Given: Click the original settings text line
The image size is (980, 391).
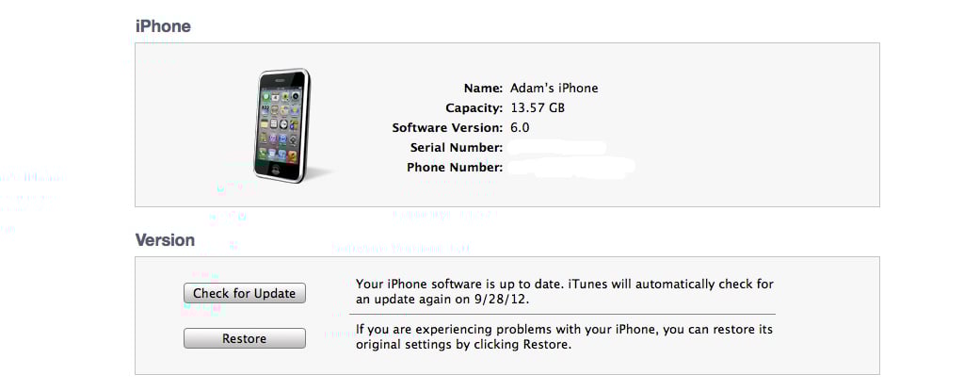Looking at the screenshot, I should point(463,345).
